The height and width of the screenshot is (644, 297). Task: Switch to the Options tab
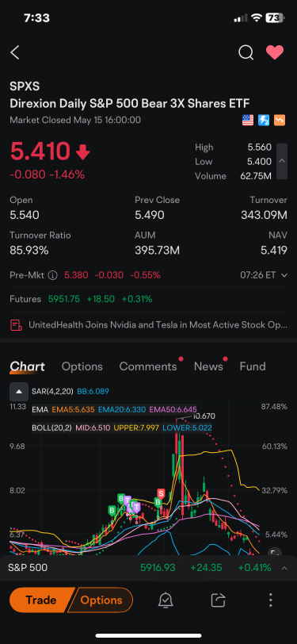82,366
